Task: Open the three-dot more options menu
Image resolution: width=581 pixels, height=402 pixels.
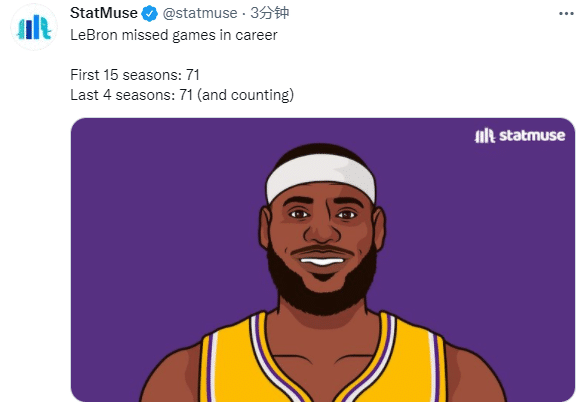Action: pyautogui.click(x=566, y=14)
